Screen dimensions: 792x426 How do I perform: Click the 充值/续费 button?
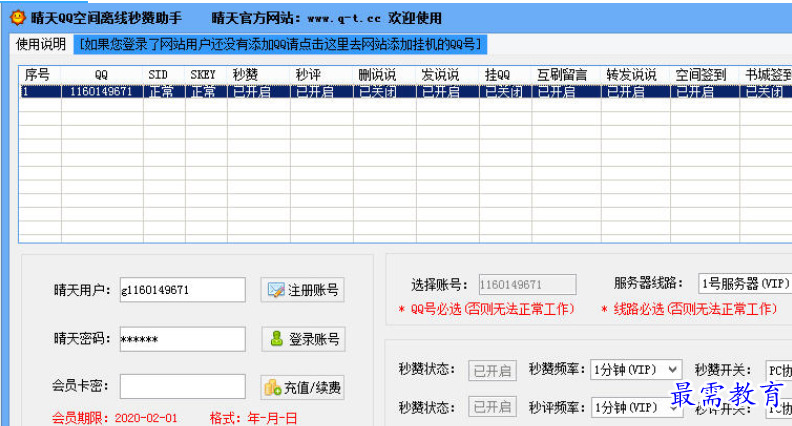[303, 388]
